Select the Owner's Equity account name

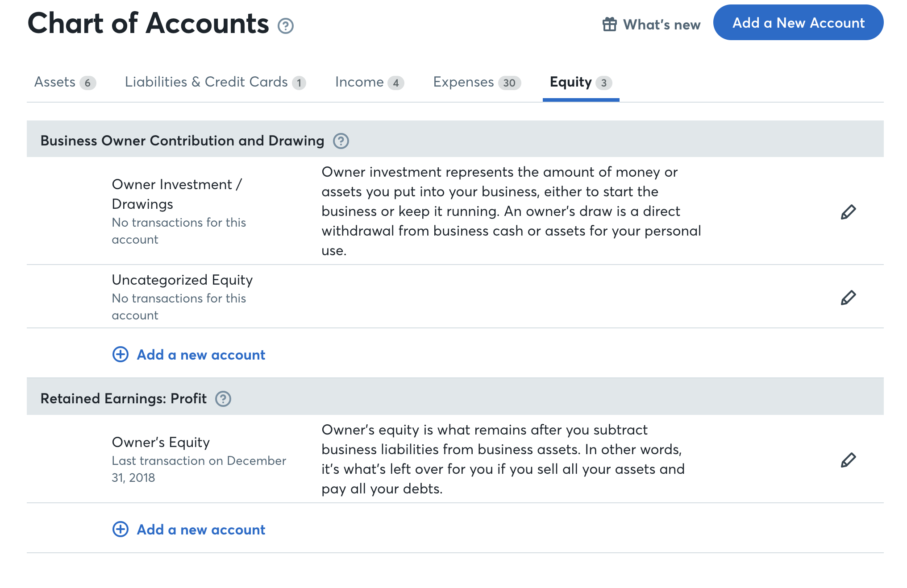coord(160,442)
